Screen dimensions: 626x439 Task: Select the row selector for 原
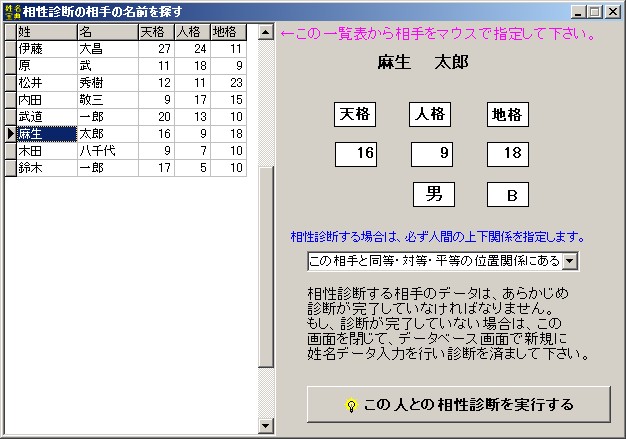click(x=10, y=66)
